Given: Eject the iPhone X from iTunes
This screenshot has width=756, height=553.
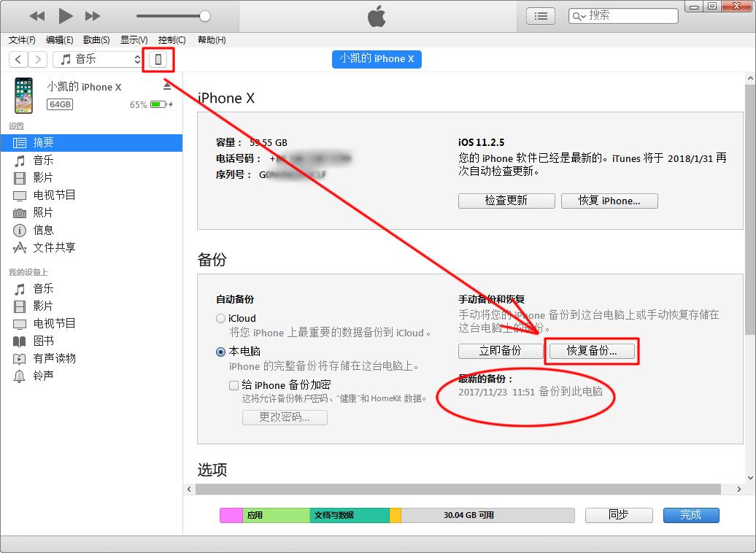Looking at the screenshot, I should click(167, 85).
